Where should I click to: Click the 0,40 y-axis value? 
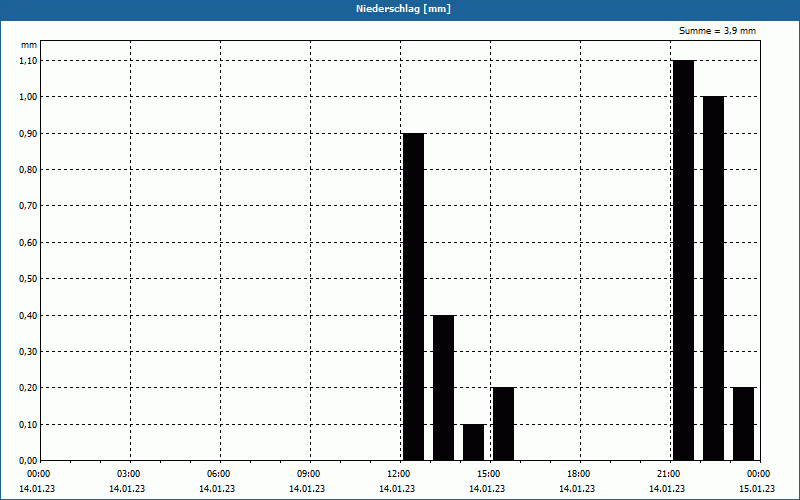pos(29,315)
